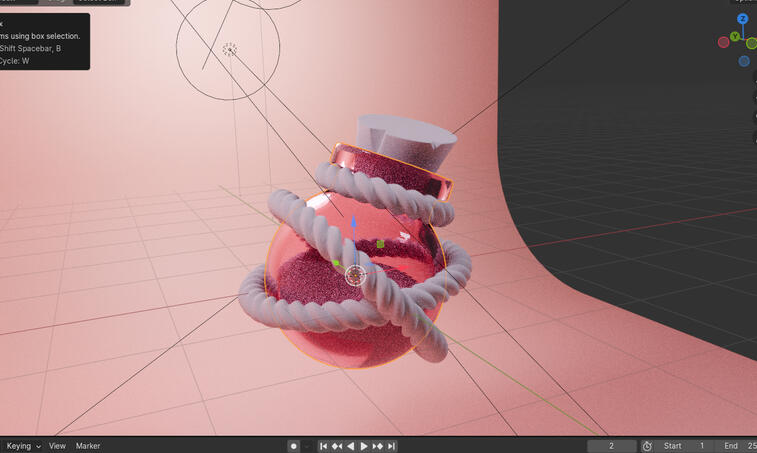Toggle the auto keying record button

pos(294,446)
